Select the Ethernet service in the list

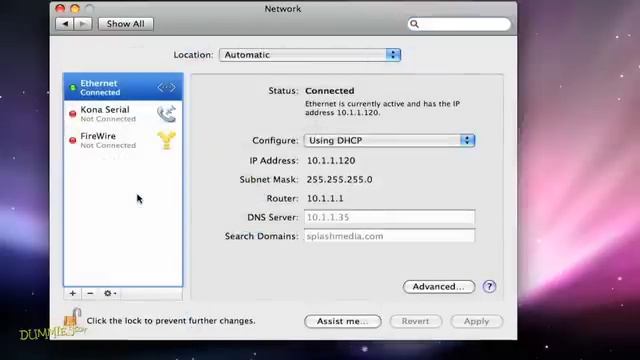coord(123,87)
